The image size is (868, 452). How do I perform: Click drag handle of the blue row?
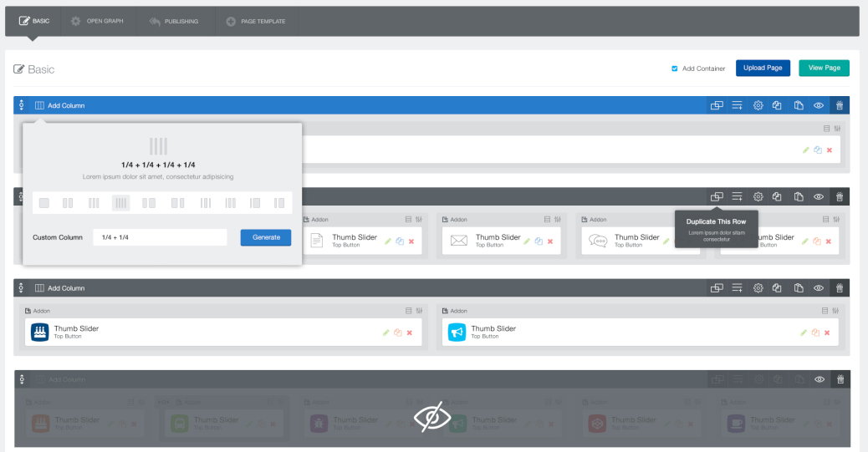click(x=22, y=105)
